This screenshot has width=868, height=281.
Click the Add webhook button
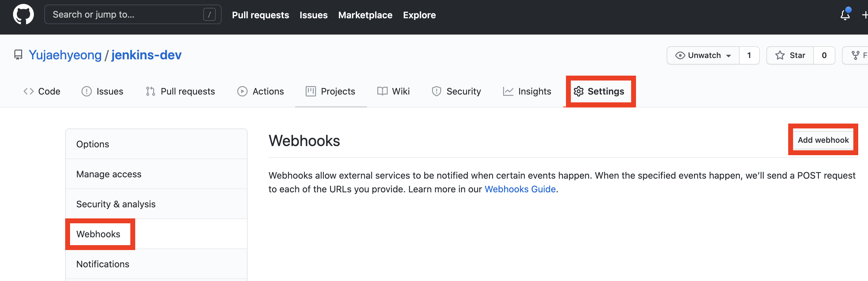point(823,140)
